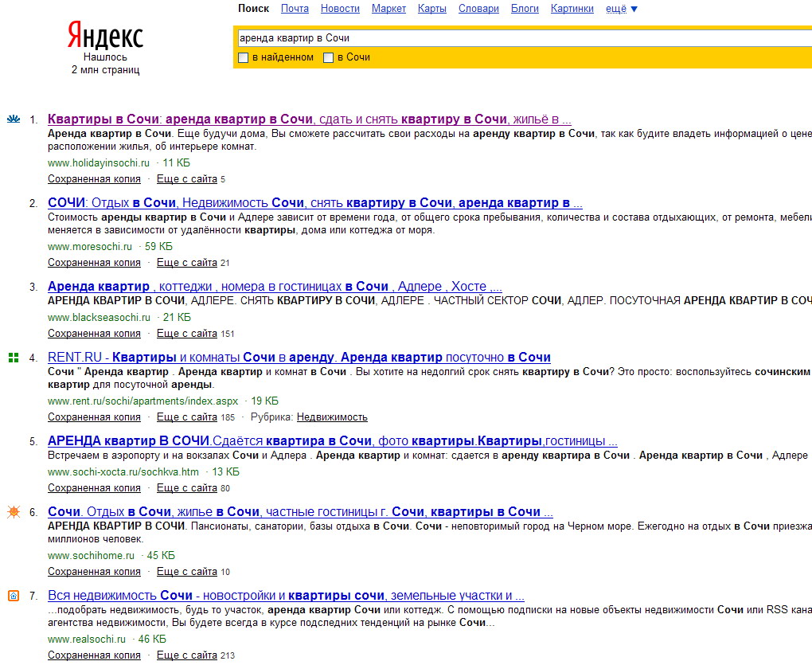This screenshot has width=812, height=665.
Task: Open first result "Квартиры в Сочи" title
Action: pyautogui.click(x=309, y=119)
